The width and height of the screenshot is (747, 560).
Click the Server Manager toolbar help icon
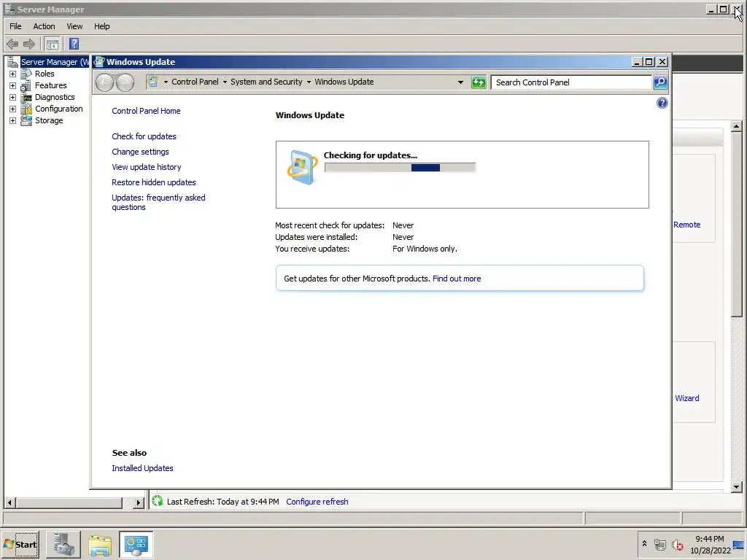(74, 44)
